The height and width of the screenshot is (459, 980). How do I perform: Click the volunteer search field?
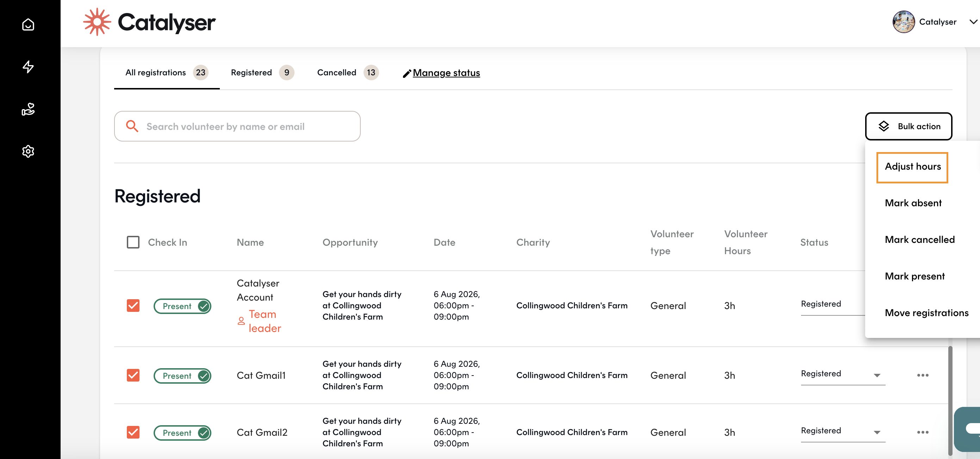coord(237,126)
